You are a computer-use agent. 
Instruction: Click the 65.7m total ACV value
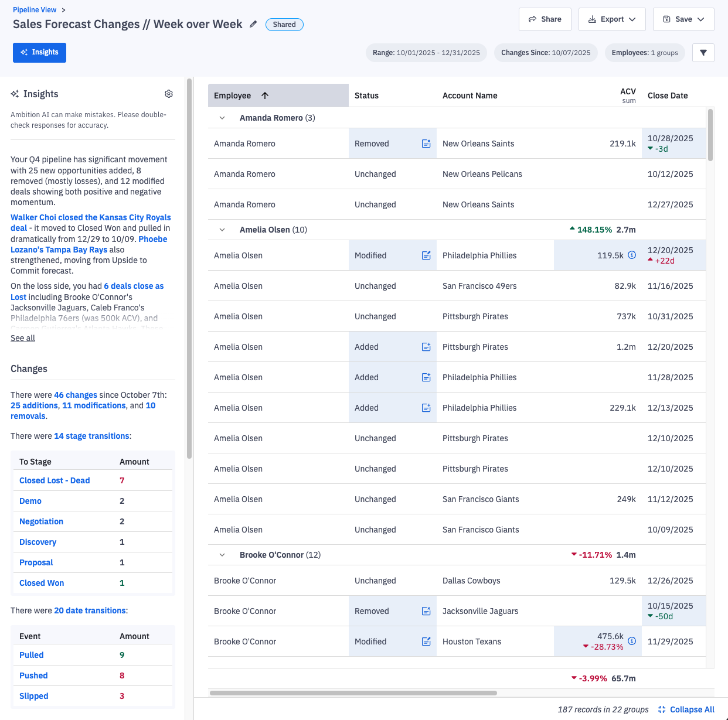(x=624, y=678)
